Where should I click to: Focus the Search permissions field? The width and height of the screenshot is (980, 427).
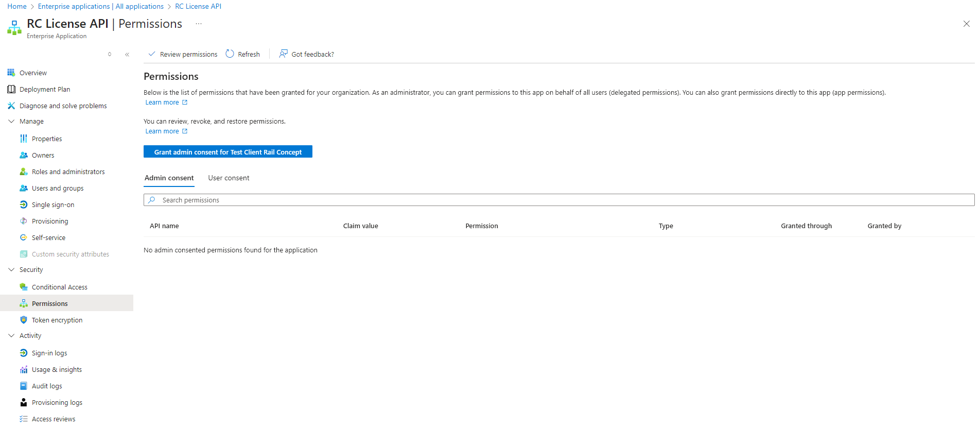pos(558,200)
